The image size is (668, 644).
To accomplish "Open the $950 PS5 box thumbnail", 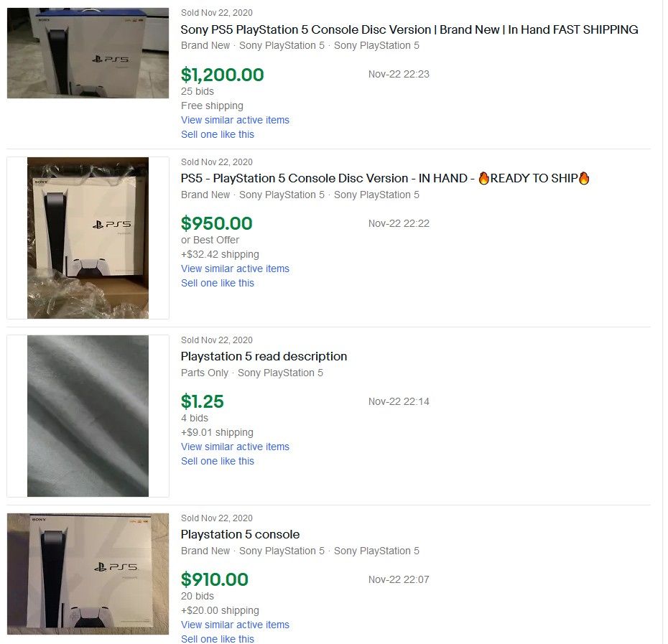I will (88, 238).
